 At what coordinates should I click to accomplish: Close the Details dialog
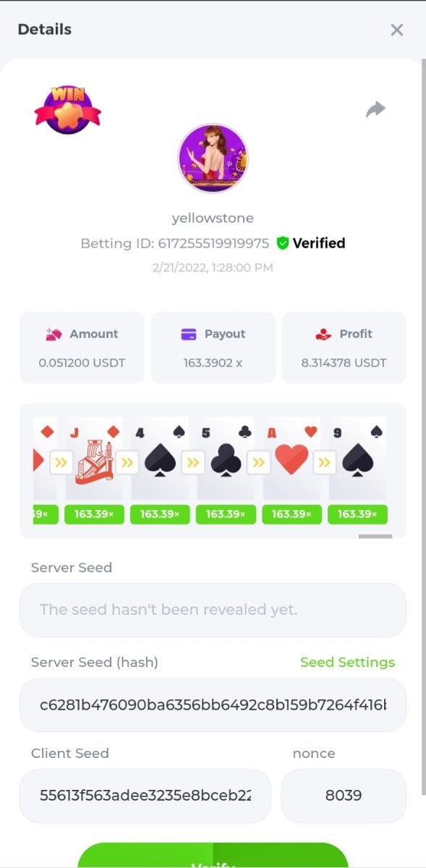(396, 30)
